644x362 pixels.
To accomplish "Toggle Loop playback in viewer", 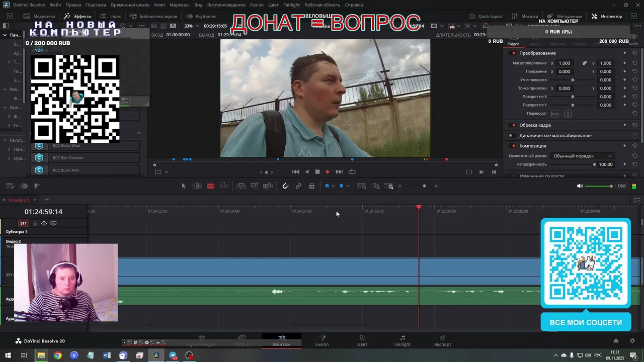I will (352, 172).
